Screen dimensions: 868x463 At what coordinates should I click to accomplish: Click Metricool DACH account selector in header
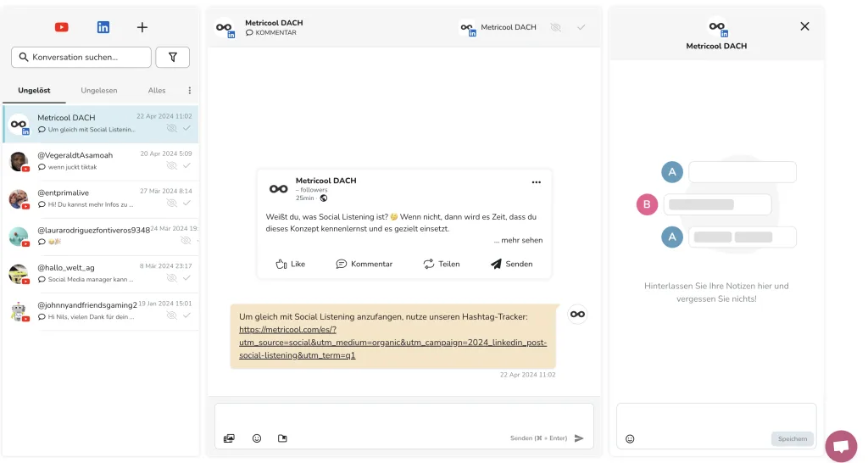(x=498, y=27)
